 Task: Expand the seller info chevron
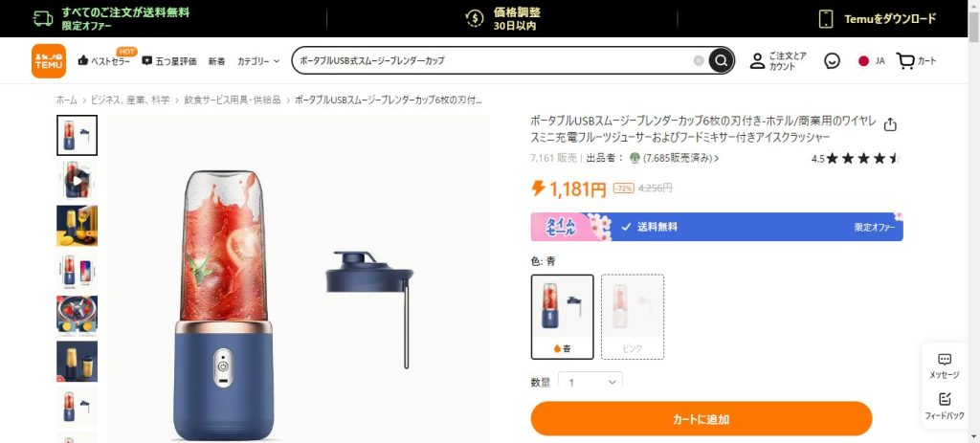[x=716, y=159]
